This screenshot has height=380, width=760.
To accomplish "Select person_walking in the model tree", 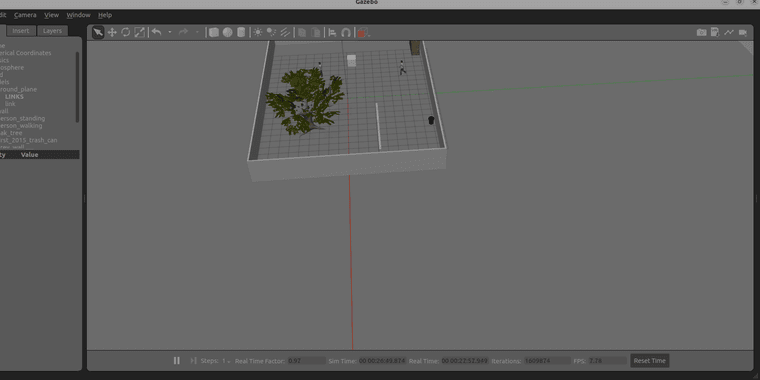I will pyautogui.click(x=21, y=126).
